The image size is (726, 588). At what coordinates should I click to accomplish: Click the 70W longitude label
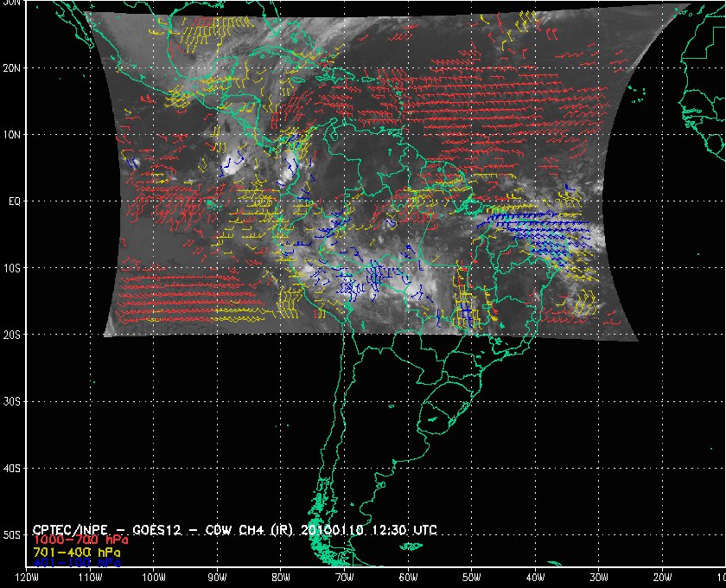345,578
